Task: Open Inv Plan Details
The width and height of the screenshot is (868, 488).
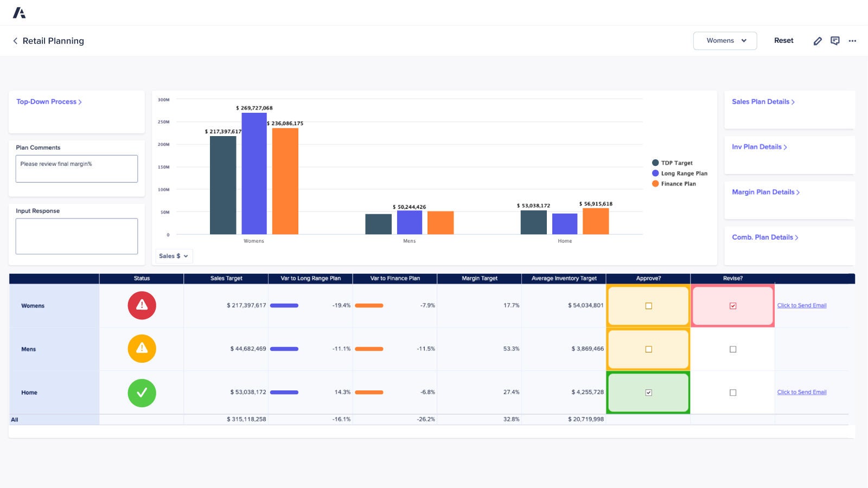Action: coord(758,146)
